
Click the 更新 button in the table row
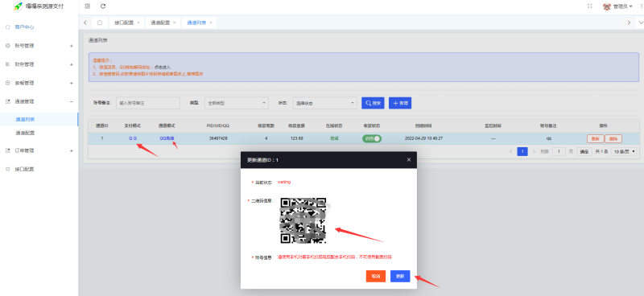(x=596, y=139)
